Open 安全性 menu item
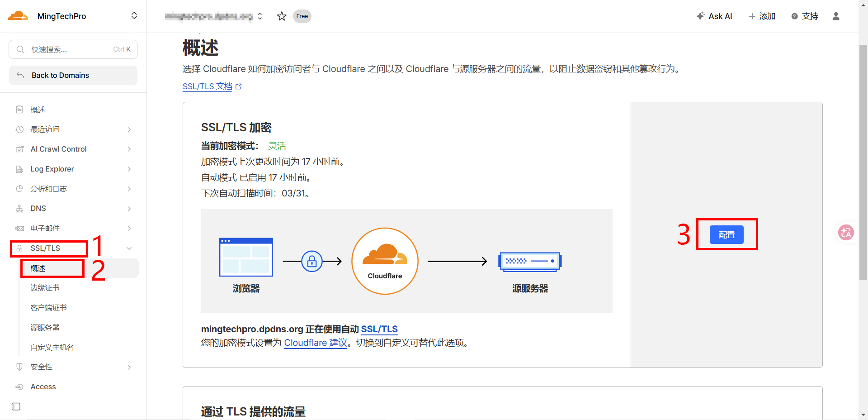868x420 pixels. [42, 367]
